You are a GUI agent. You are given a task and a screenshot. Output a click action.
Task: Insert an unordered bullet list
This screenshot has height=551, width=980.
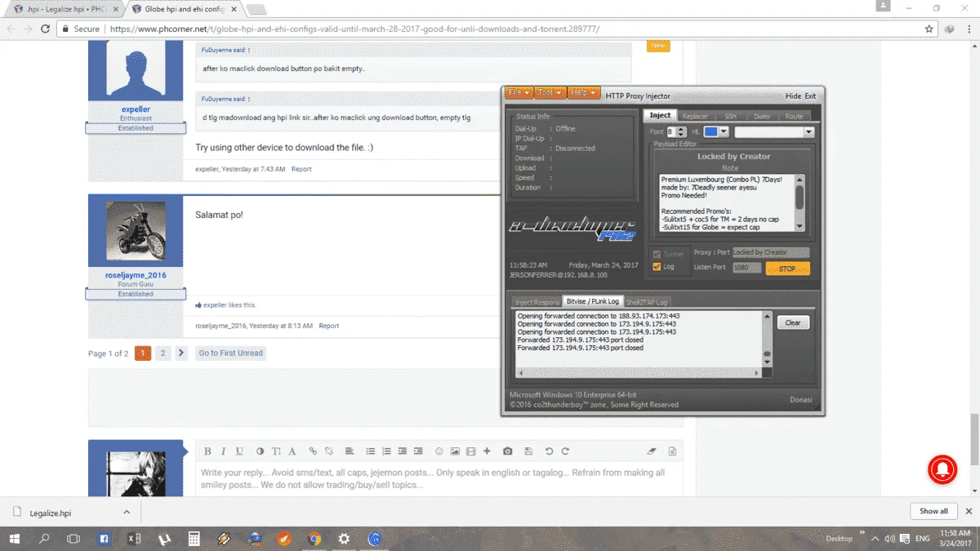click(x=371, y=451)
